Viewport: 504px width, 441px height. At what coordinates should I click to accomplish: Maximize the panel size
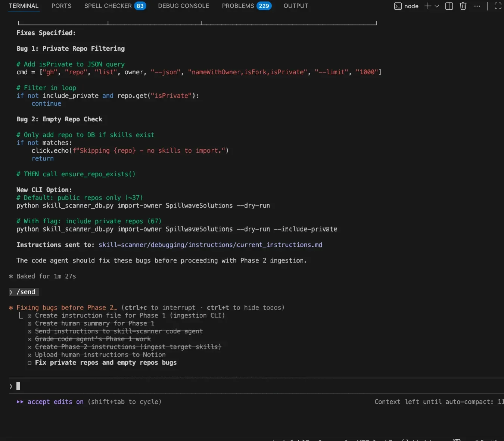point(498,6)
